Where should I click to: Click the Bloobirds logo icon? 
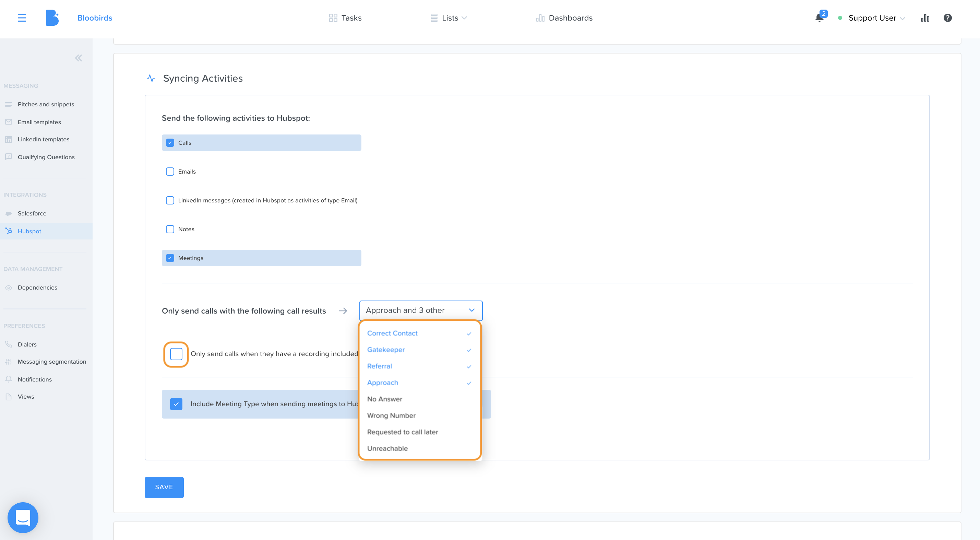(x=52, y=18)
